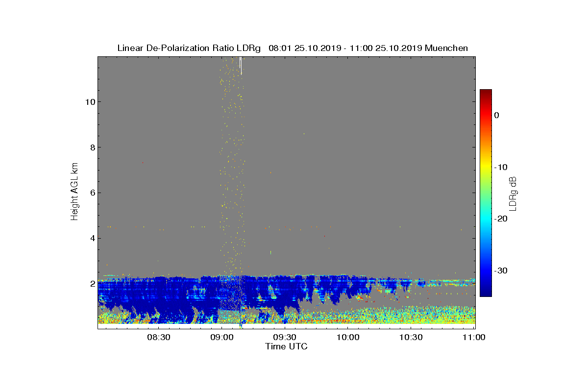This screenshot has height=392, width=588.
Task: Click the "Time UTC" x-axis label
Action: (x=287, y=346)
